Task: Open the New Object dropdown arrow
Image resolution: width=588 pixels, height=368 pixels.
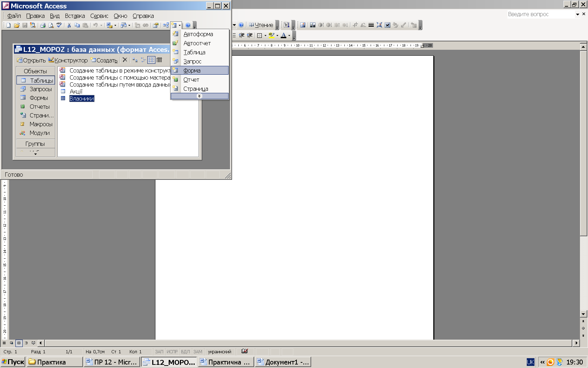Action: [180, 25]
